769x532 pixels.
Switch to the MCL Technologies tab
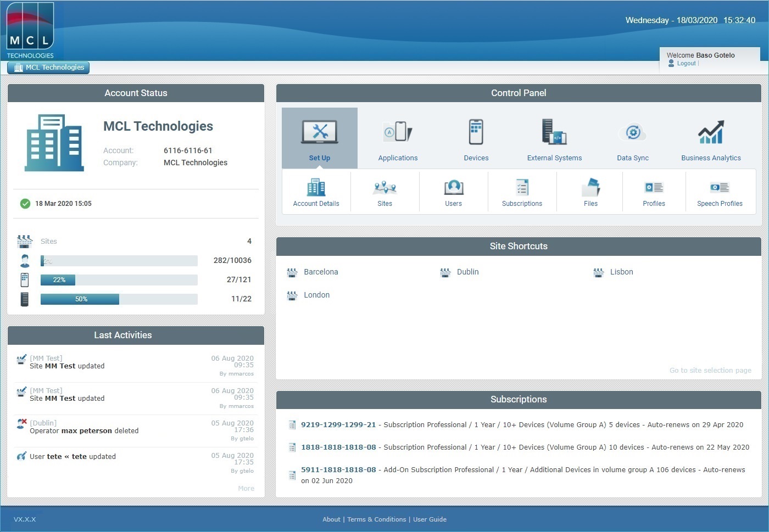point(48,67)
